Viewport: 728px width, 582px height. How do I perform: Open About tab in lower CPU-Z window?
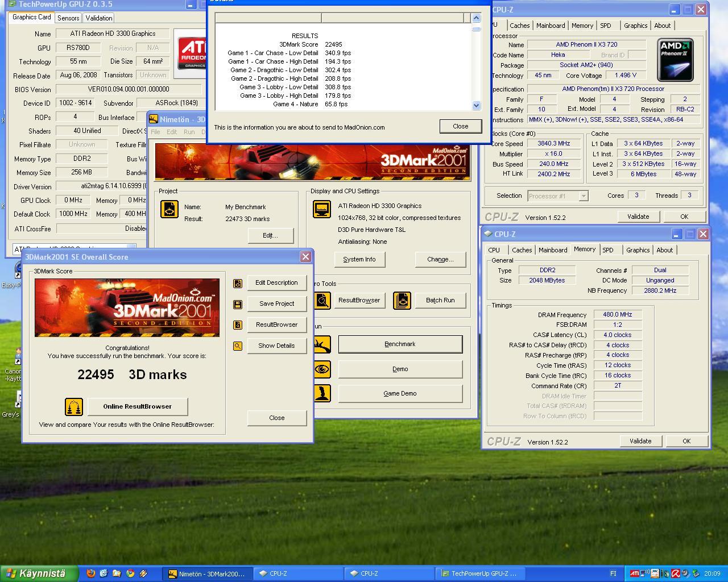pyautogui.click(x=664, y=250)
